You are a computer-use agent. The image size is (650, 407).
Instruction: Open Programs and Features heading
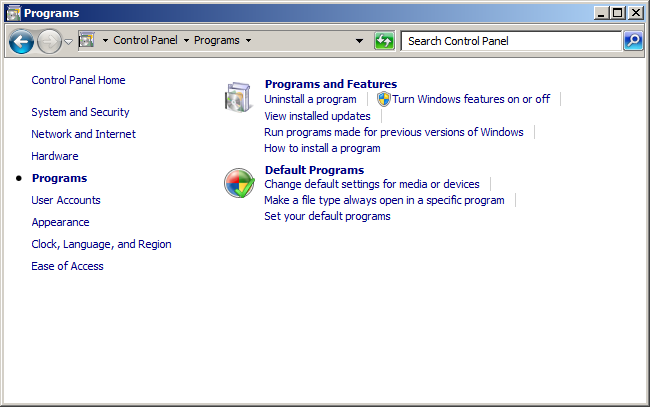(331, 84)
